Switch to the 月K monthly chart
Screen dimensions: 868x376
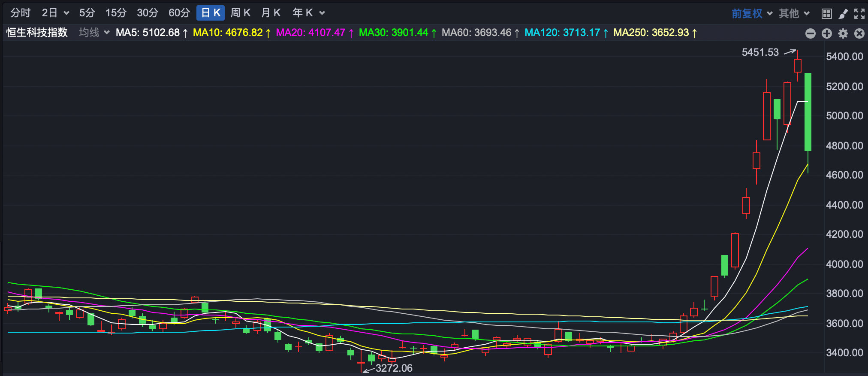click(271, 13)
